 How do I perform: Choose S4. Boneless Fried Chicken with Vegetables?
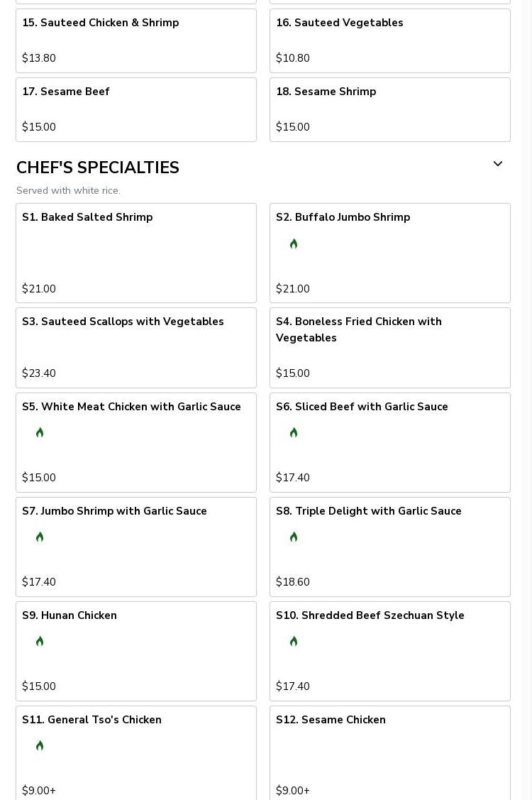390,348
